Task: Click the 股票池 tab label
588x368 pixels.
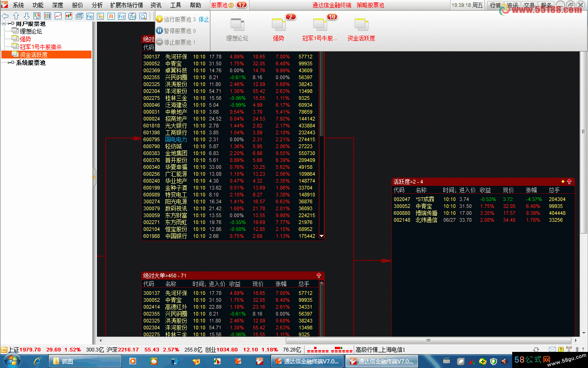Action: 220,6
